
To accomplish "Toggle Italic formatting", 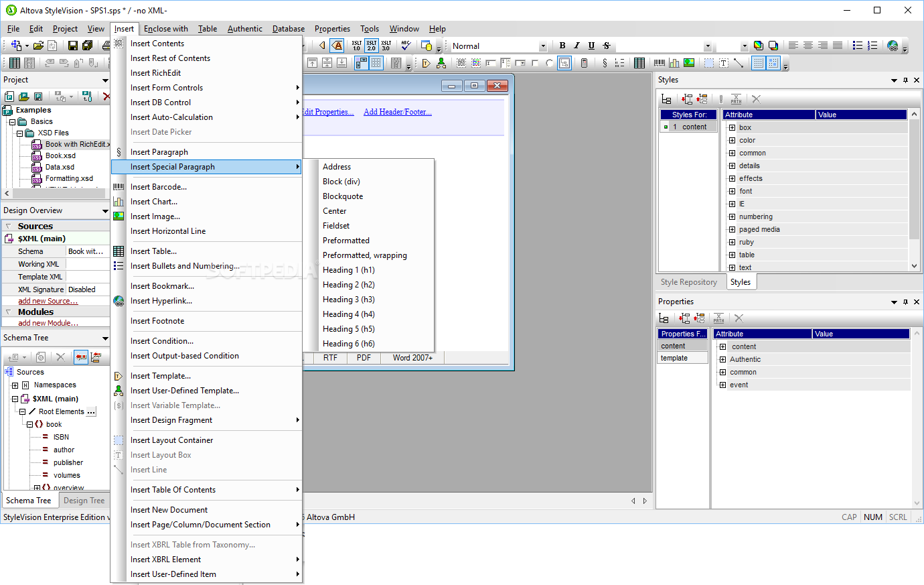I will point(576,46).
